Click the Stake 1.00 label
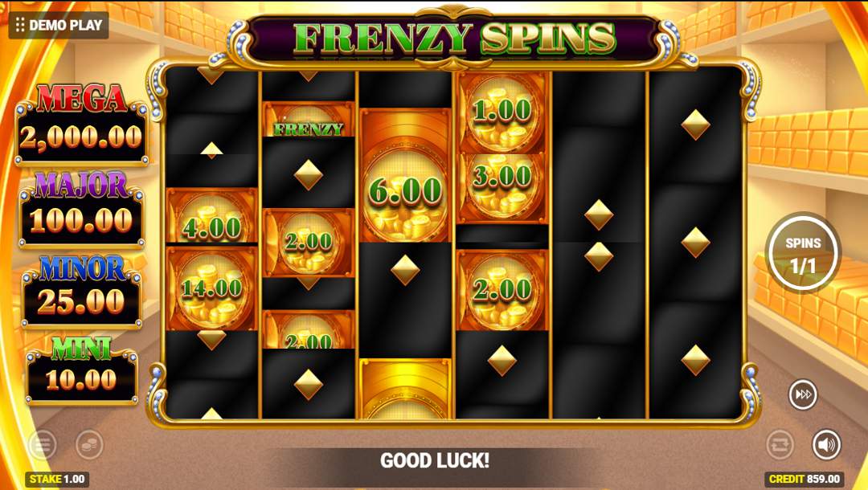The height and width of the screenshot is (490, 868). click(x=57, y=479)
